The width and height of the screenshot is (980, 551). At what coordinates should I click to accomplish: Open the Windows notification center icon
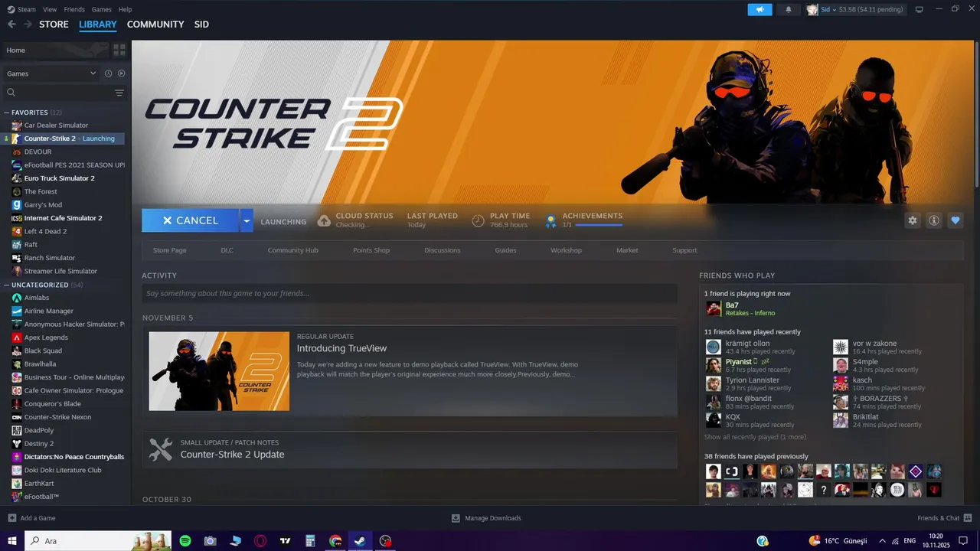pyautogui.click(x=964, y=541)
